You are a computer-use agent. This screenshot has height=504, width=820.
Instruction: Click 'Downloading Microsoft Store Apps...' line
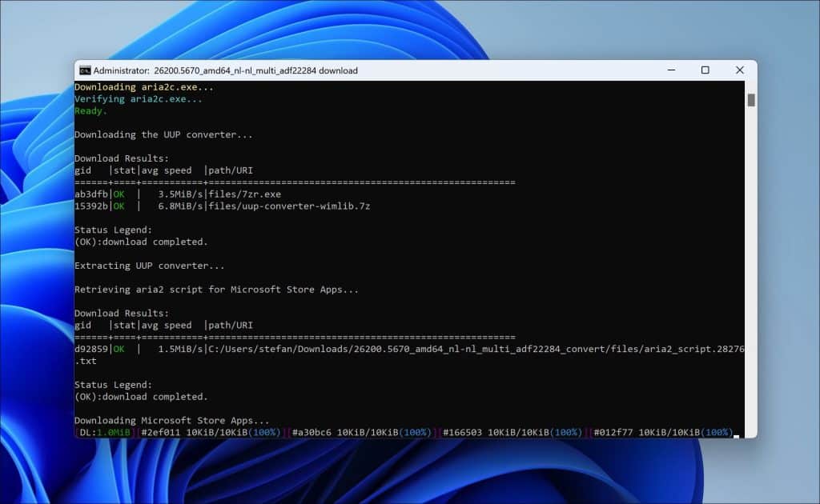pos(171,421)
